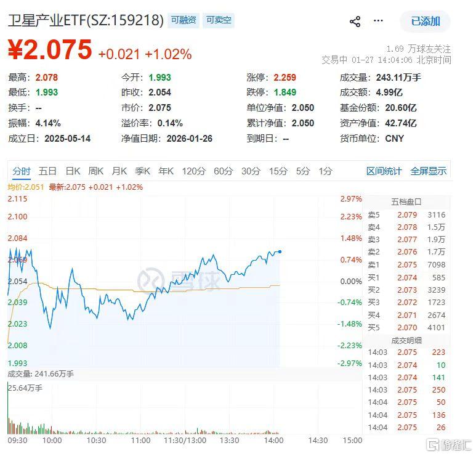Image resolution: width=476 pixels, height=456 pixels.
Task: Click the 净值日期 2026-01-26
Action: click(190, 139)
